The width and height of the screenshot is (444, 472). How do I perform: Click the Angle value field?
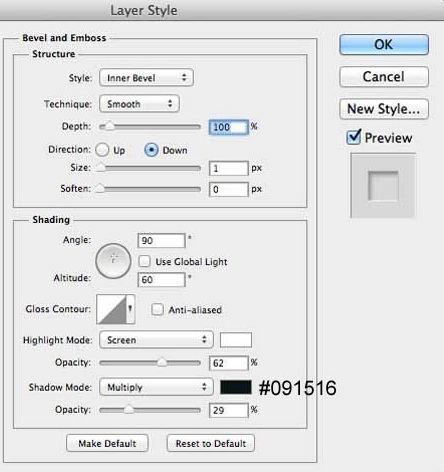pyautogui.click(x=161, y=241)
